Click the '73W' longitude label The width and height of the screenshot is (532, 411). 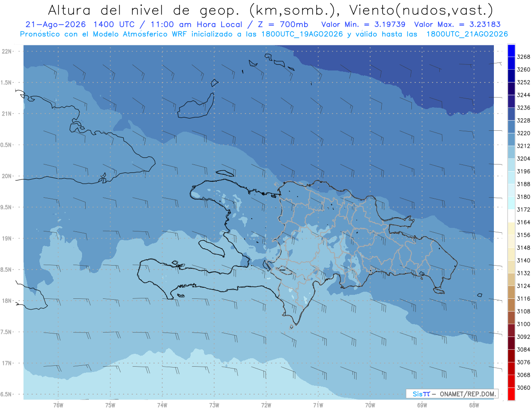pyautogui.click(x=214, y=405)
